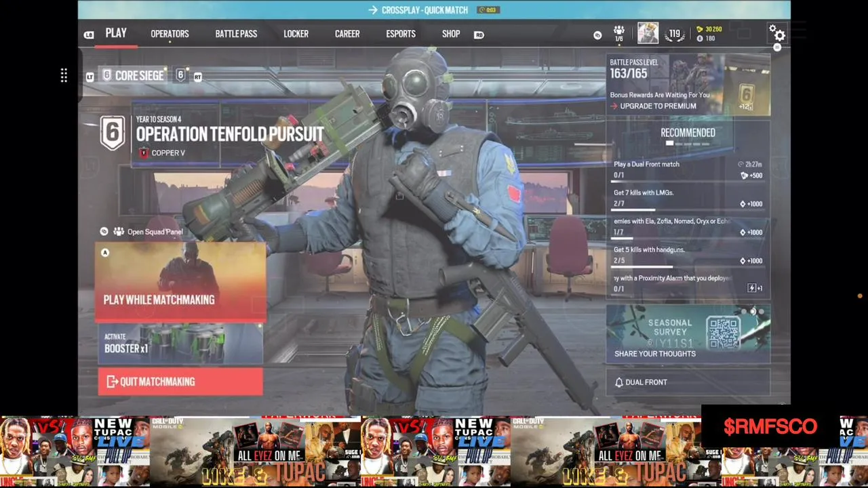Switch to the Career tab
Viewport: 868px width, 488px height.
click(x=347, y=34)
